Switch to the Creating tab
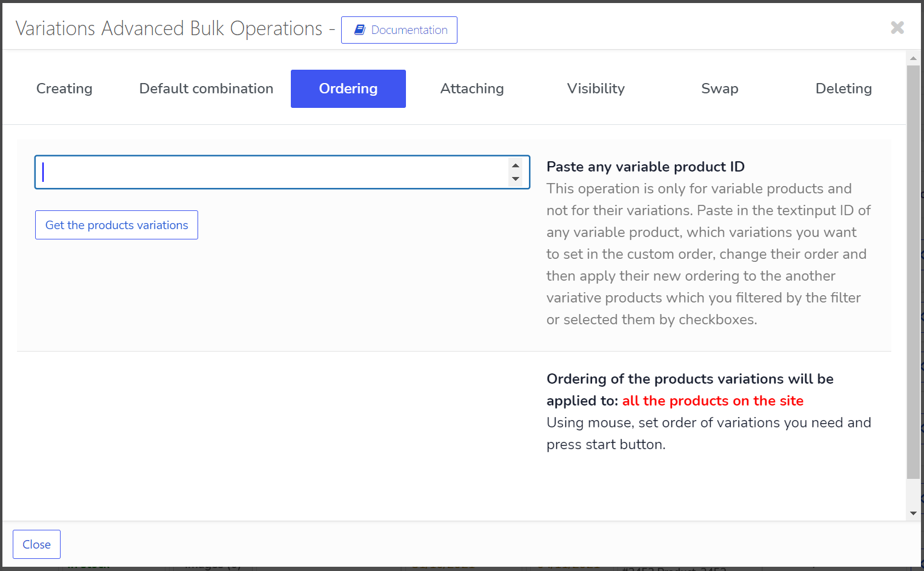Image resolution: width=924 pixels, height=571 pixels. pos(64,88)
